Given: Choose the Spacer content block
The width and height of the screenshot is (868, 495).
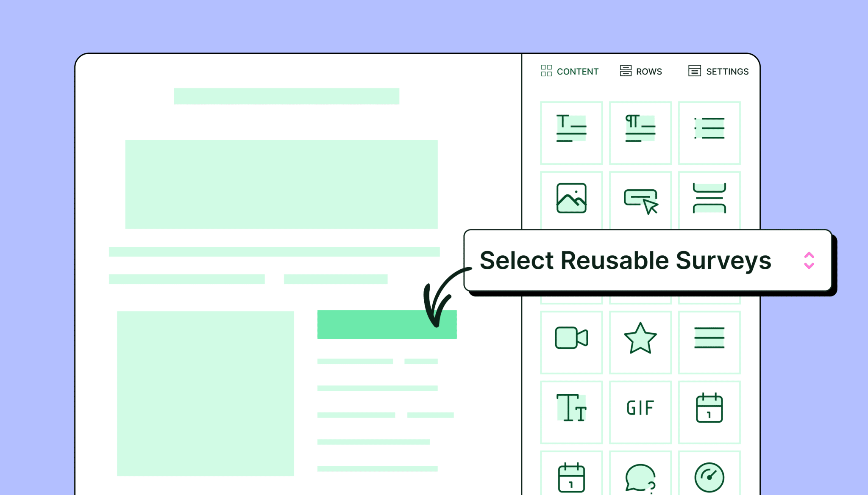Looking at the screenshot, I should tap(709, 198).
